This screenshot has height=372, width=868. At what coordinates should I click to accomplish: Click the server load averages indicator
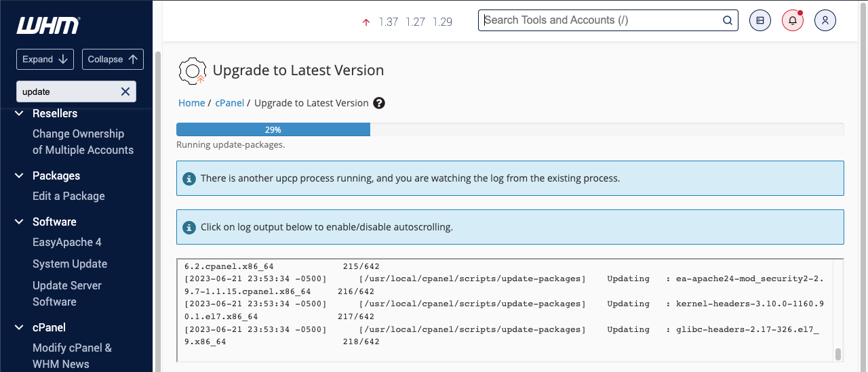click(408, 22)
